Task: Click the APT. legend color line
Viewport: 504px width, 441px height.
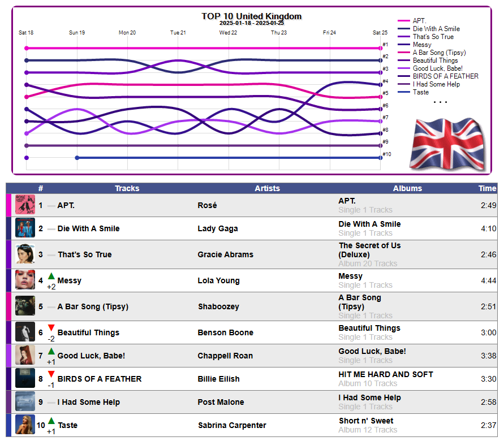Action: pyautogui.click(x=404, y=20)
